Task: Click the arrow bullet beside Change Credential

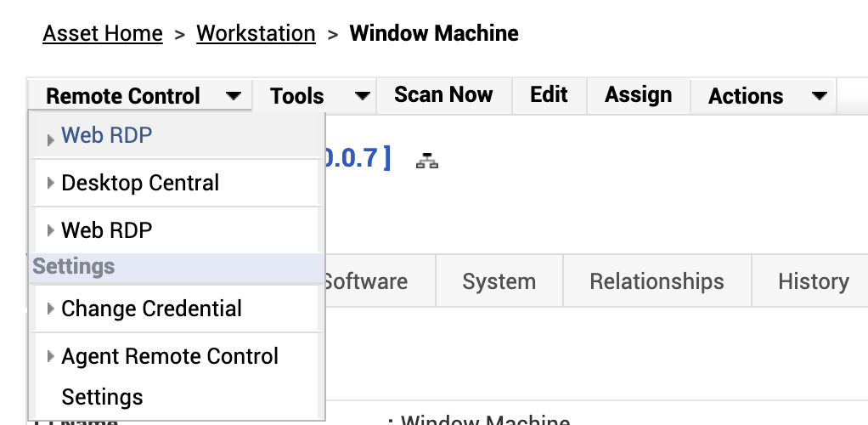Action: pyautogui.click(x=51, y=309)
